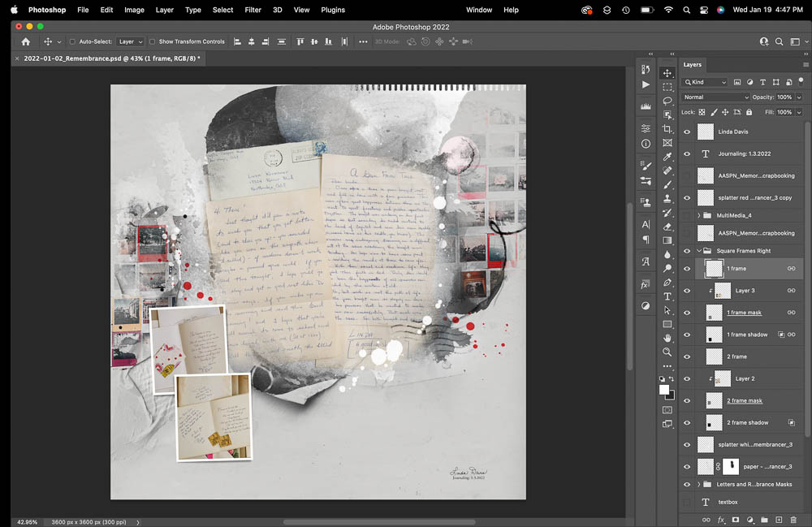This screenshot has height=527, width=812.
Task: Show the textbox layer
Action: point(687,502)
